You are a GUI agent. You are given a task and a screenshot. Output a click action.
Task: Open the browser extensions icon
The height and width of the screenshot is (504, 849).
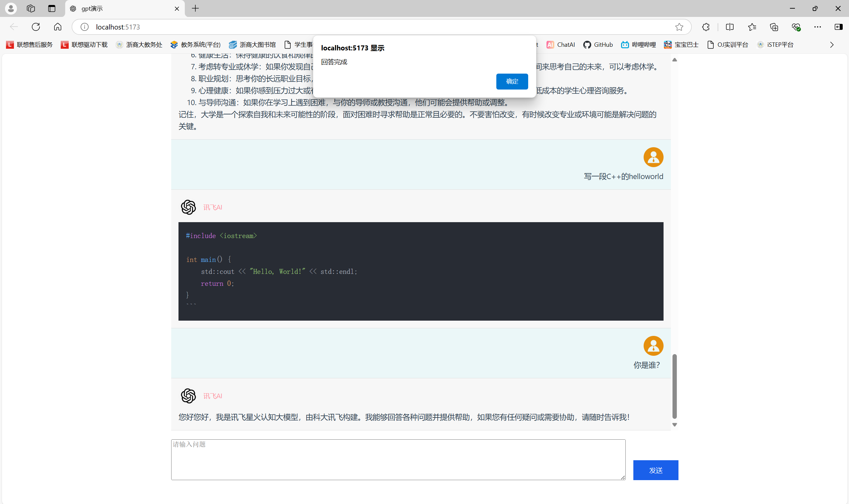(706, 27)
